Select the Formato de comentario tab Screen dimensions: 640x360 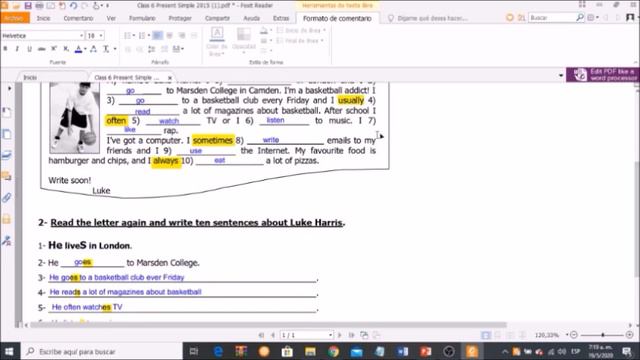pyautogui.click(x=337, y=18)
